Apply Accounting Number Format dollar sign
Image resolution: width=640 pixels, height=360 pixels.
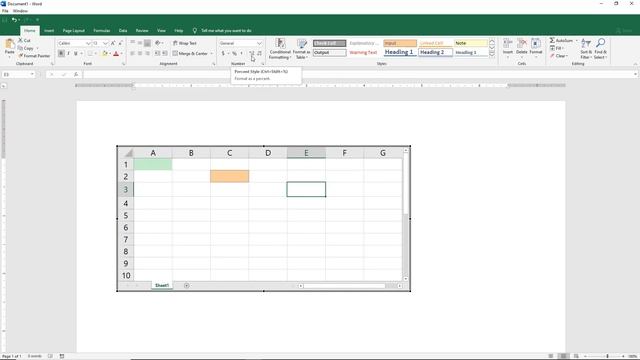click(x=223, y=53)
